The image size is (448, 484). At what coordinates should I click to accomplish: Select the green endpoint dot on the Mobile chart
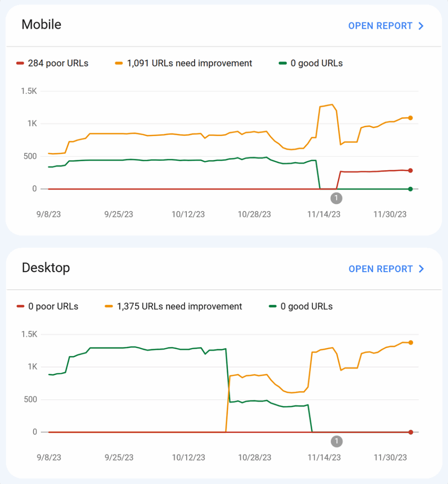tap(410, 189)
